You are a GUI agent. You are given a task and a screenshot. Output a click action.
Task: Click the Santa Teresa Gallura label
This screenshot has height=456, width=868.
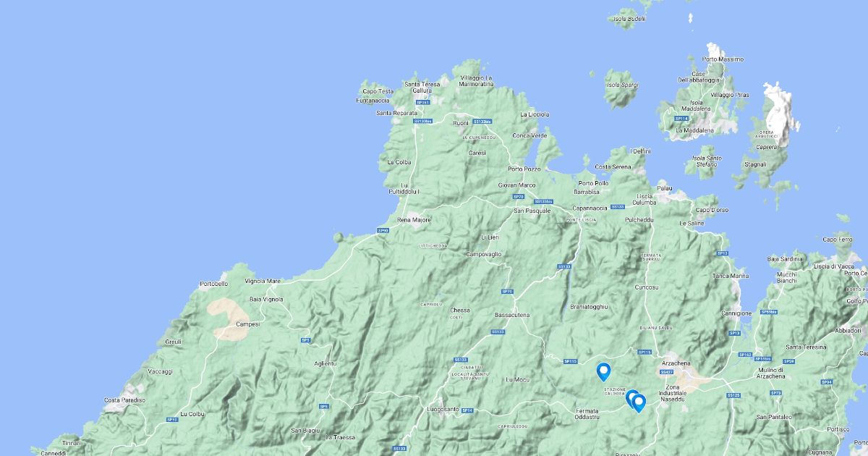pos(422,87)
